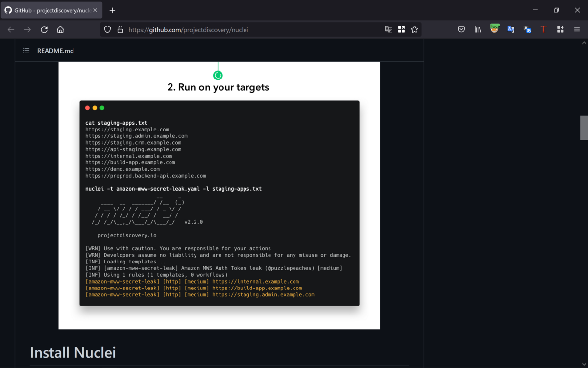
Task: Open the Firefox hamburger menu
Action: (577, 30)
